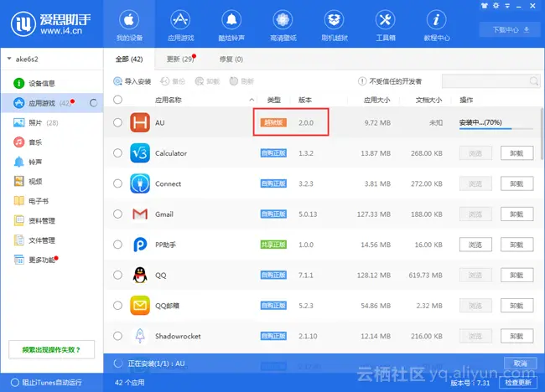Open 不受信任的开发者 notice

390,81
